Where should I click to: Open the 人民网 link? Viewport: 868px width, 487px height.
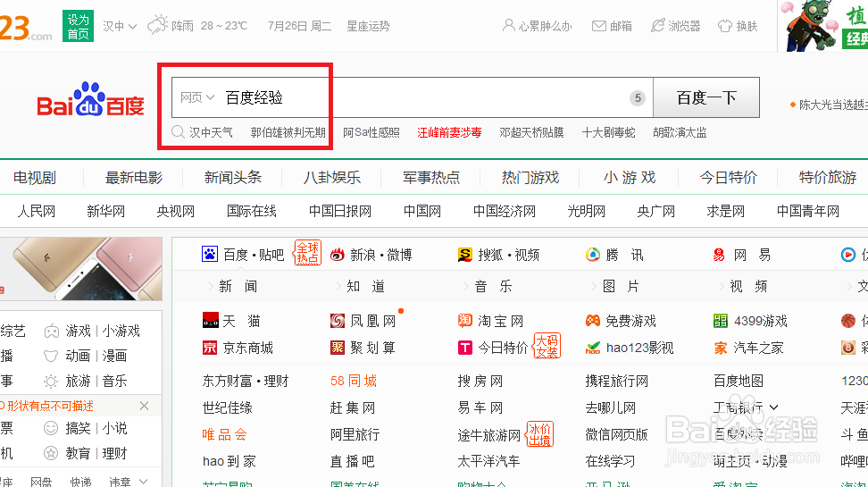(x=36, y=211)
